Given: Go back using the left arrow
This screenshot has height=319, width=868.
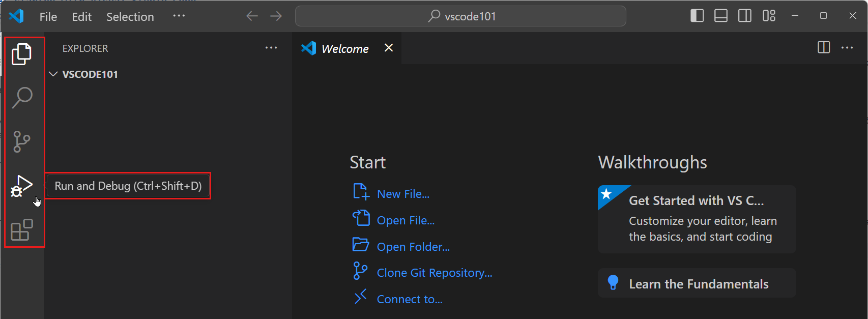Looking at the screenshot, I should 252,16.
